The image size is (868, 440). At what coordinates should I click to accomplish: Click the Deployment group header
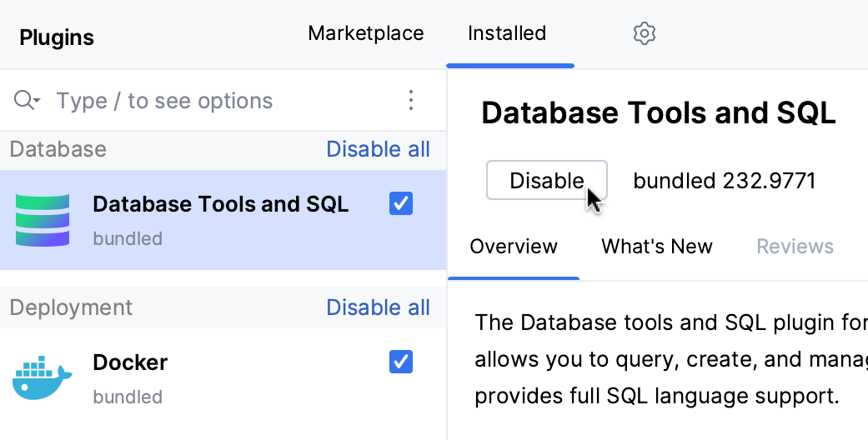tap(71, 307)
